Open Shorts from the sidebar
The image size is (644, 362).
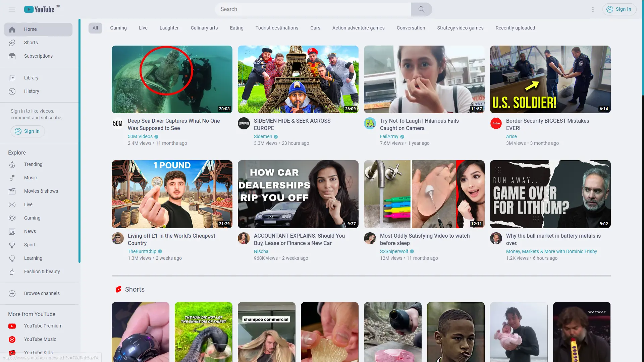[x=31, y=43]
